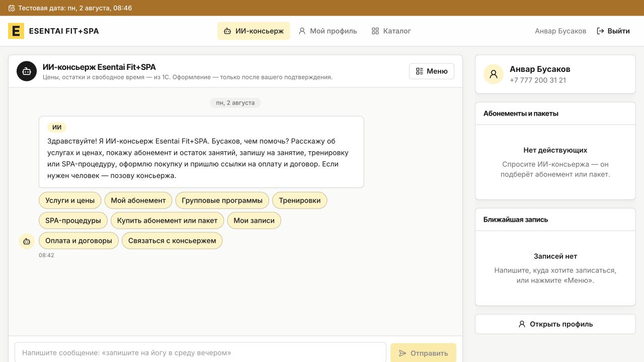Click the yellow Esentai E logo
Image resolution: width=644 pixels, height=362 pixels.
tap(16, 31)
